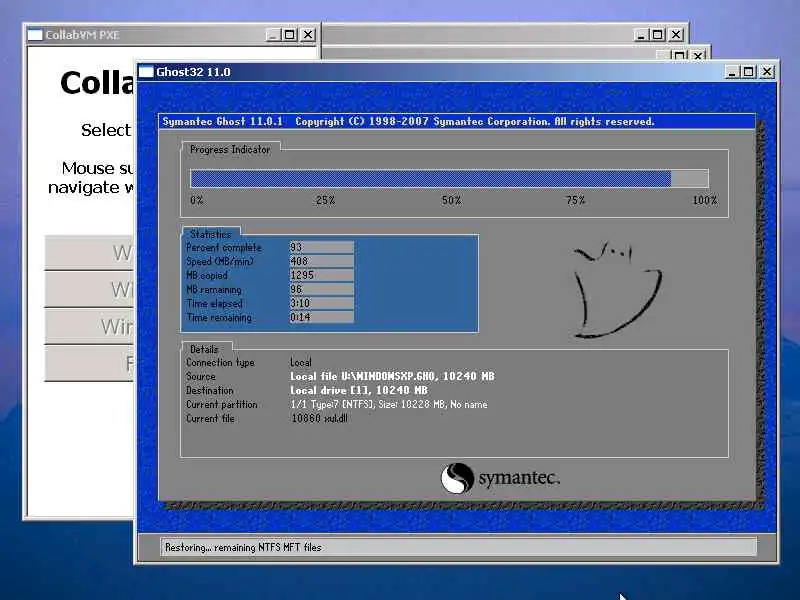Click the MB copied value 1295
The height and width of the screenshot is (600, 800).
(x=321, y=275)
